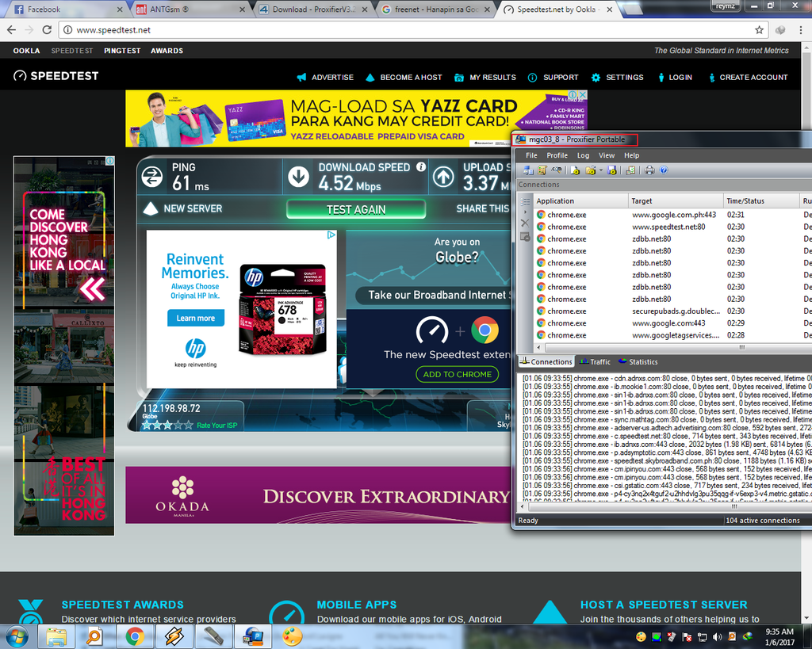812x649 pixels.
Task: Expand the Open Profile dropdown arrow
Action: click(601, 170)
